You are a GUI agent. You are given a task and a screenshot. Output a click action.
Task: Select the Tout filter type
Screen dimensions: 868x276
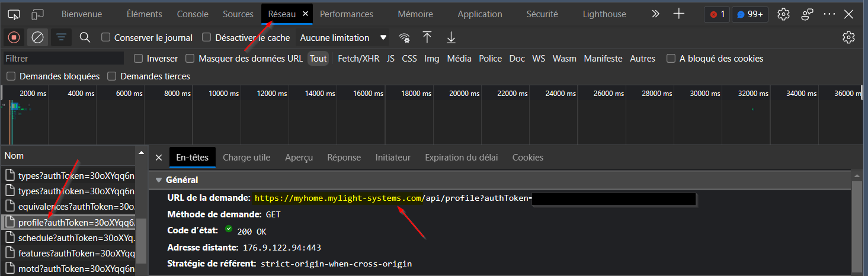pyautogui.click(x=318, y=58)
